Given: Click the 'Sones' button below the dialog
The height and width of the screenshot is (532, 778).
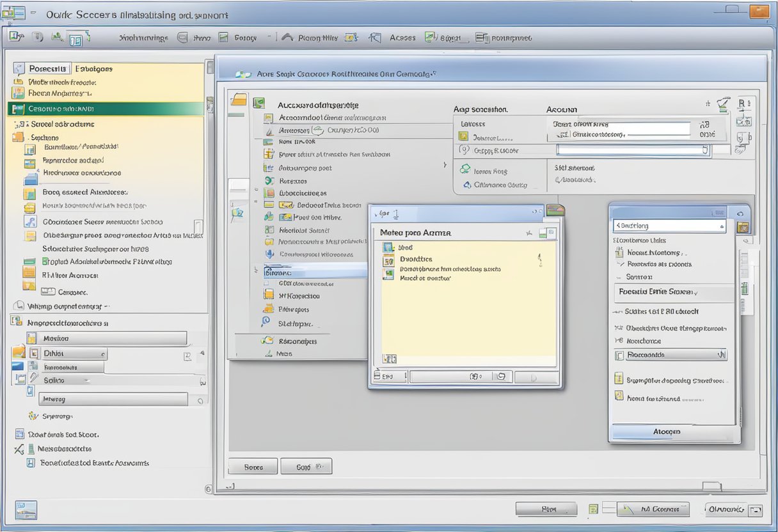Looking at the screenshot, I should click(x=253, y=467).
